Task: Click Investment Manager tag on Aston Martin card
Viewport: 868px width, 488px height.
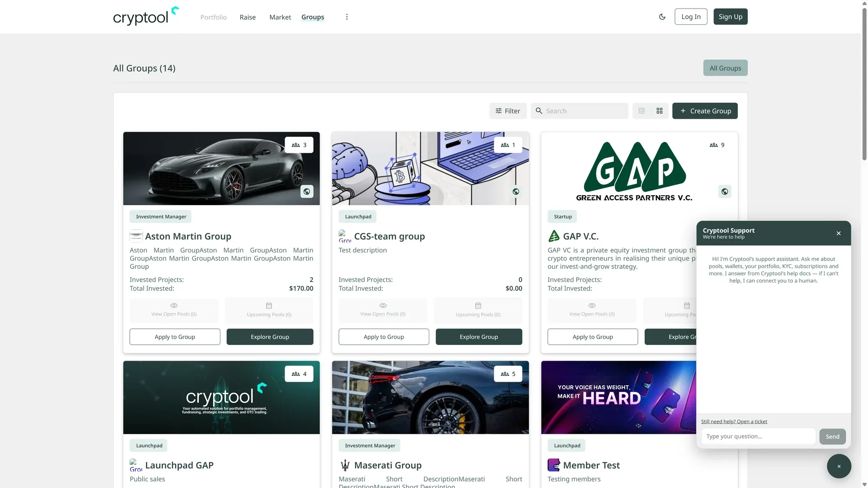Action: click(161, 216)
